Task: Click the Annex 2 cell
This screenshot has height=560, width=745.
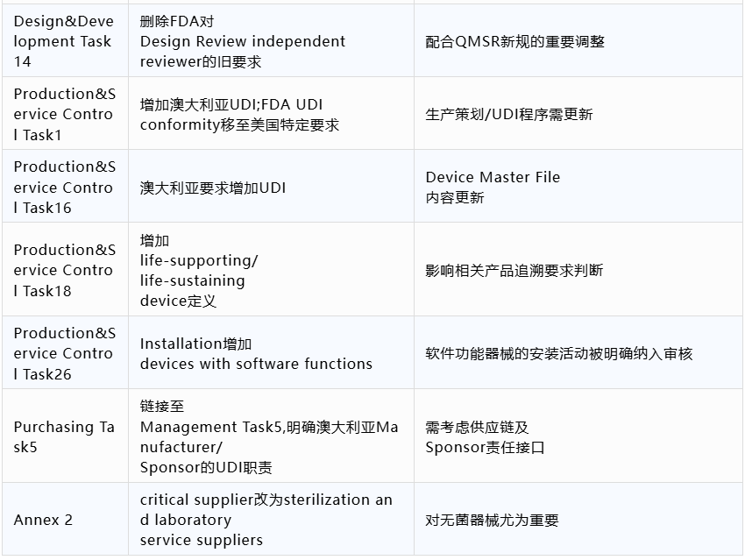Action: 65,519
